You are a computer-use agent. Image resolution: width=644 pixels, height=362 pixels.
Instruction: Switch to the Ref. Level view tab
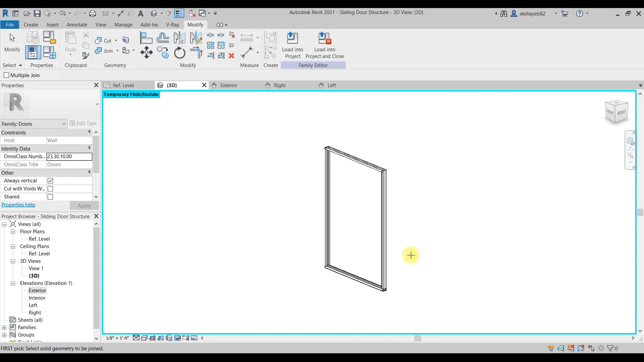[123, 85]
